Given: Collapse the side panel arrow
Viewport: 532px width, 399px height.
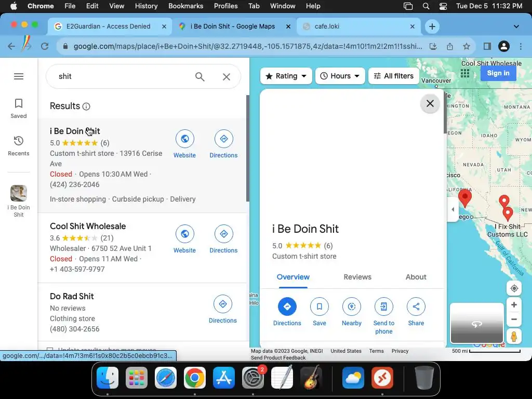Looking at the screenshot, I should point(453,209).
